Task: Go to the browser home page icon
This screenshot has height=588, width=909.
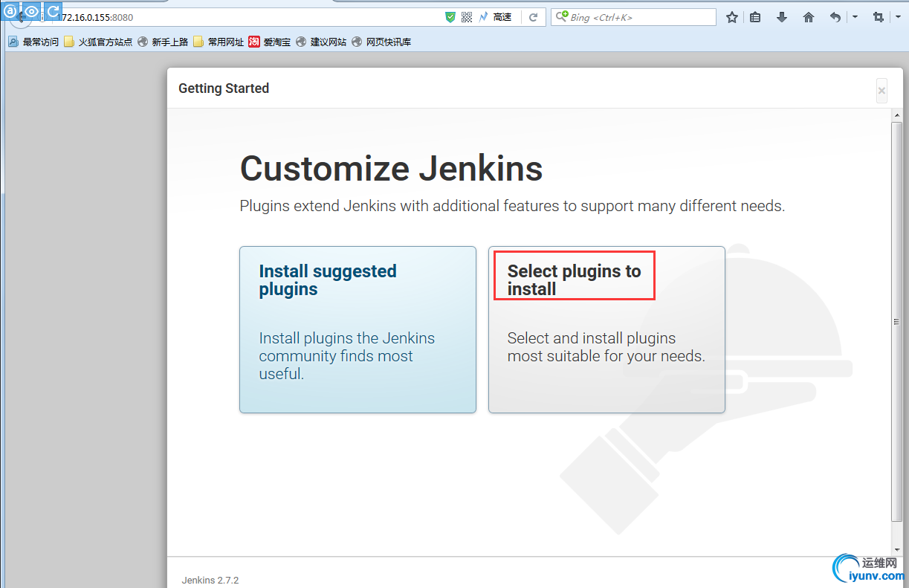Action: tap(809, 17)
